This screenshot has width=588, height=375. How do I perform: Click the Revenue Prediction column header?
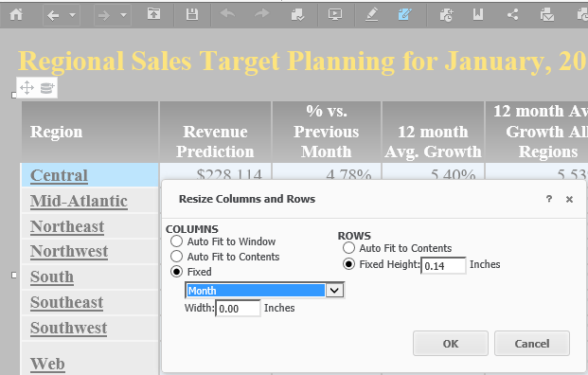[215, 132]
